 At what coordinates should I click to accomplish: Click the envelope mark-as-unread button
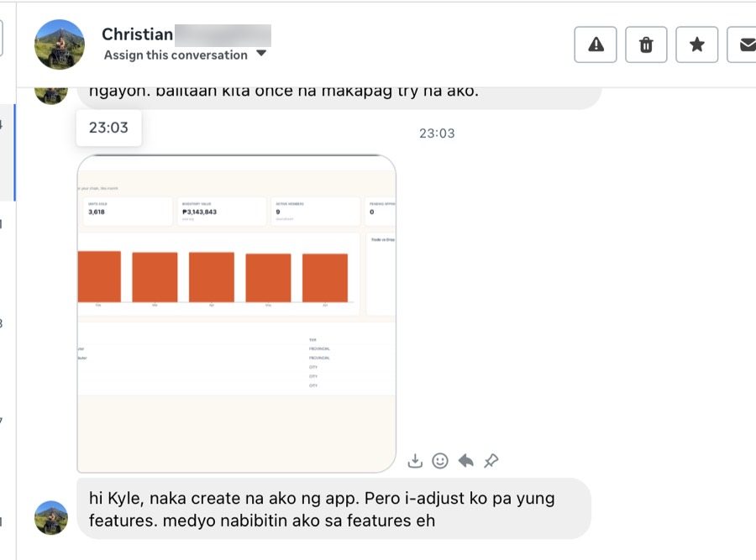click(x=743, y=44)
